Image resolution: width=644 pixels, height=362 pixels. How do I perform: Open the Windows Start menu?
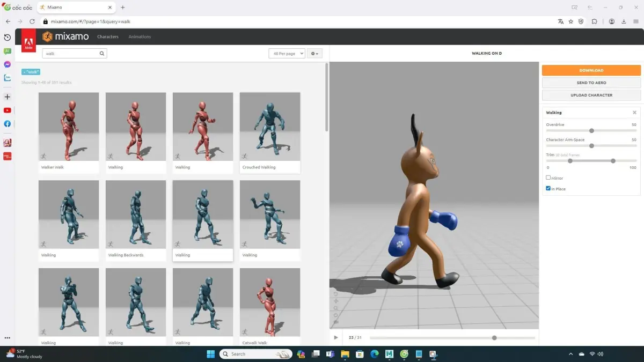tap(210, 354)
